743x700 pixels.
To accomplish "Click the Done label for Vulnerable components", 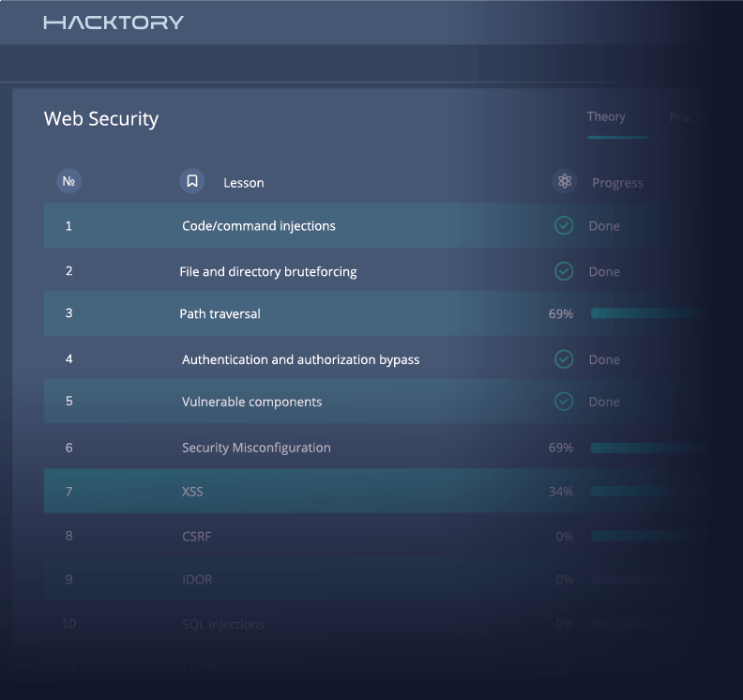I will pos(604,402).
